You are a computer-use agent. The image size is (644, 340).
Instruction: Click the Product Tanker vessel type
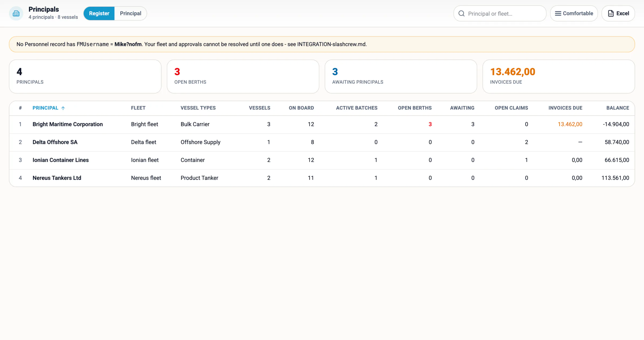(199, 178)
